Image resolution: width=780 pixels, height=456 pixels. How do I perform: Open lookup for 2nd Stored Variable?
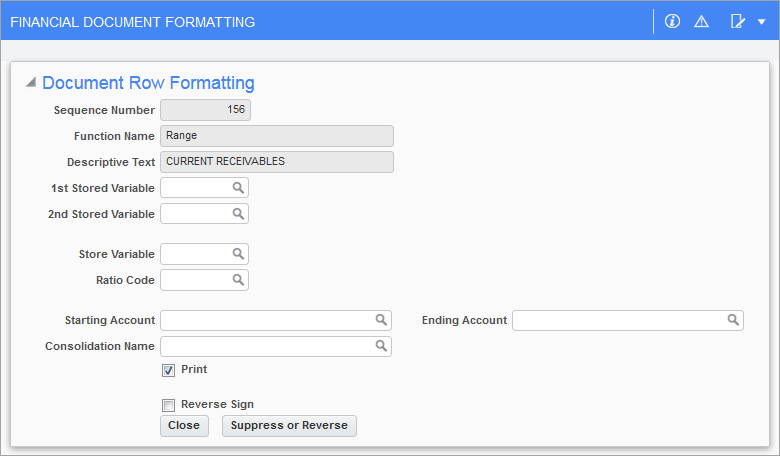238,213
